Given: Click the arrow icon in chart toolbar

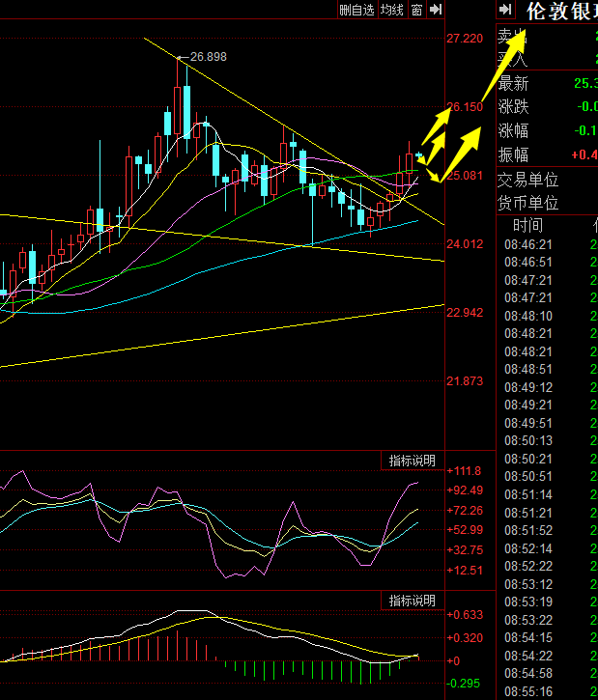Looking at the screenshot, I should click(436, 10).
